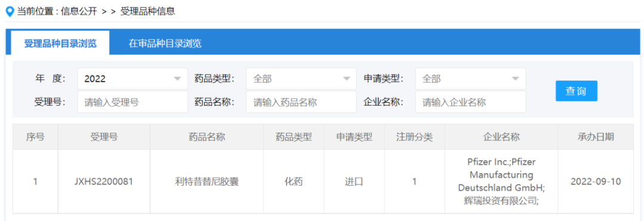Click the blue location pin icon
Viewport: 644px width, 221px height.
(x=10, y=11)
